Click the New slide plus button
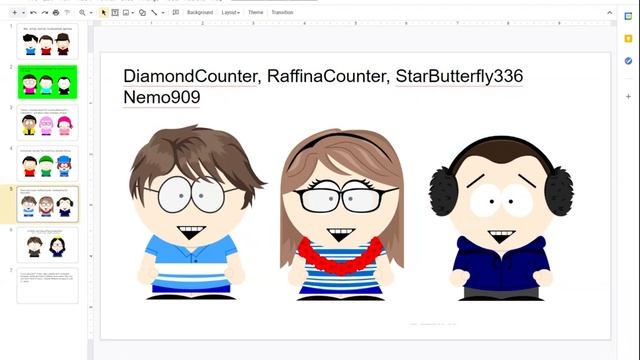 pos(15,13)
